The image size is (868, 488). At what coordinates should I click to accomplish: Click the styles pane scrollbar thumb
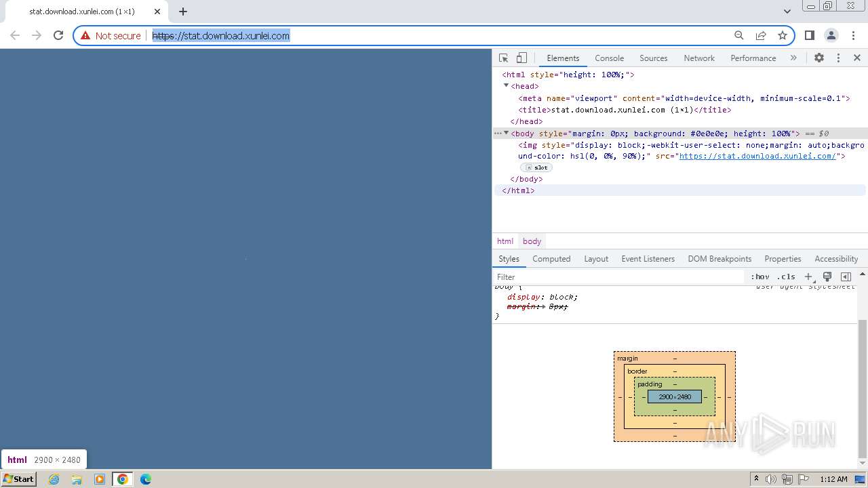coord(863,388)
